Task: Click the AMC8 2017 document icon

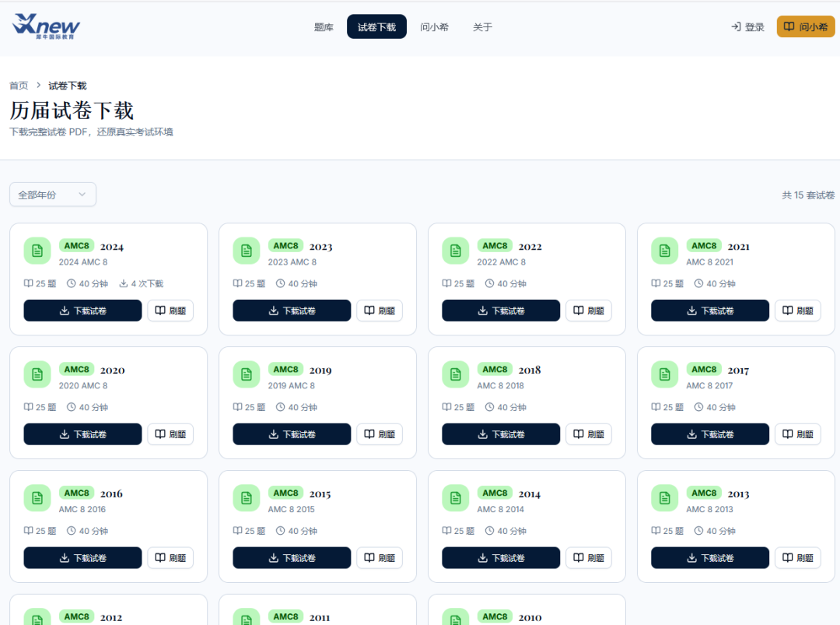Action: (665, 374)
